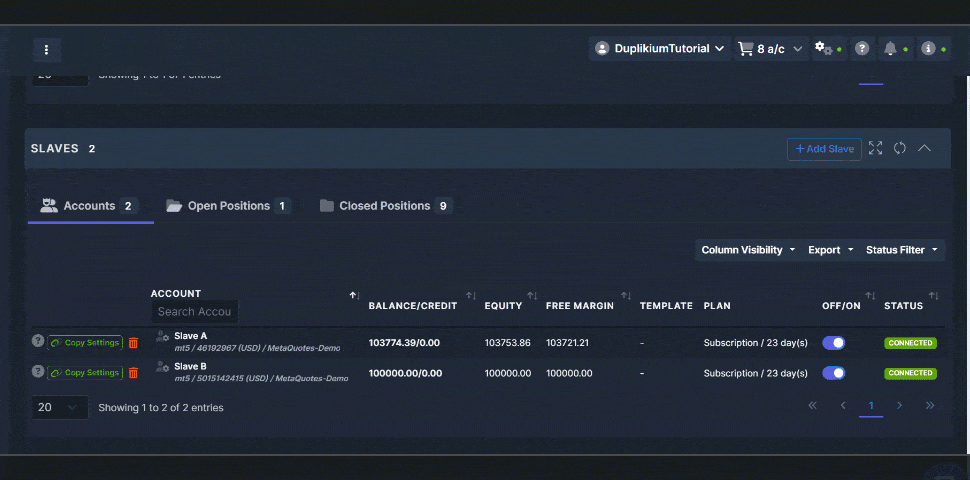Click the help question mark in header
The width and height of the screenshot is (970, 480).
click(x=861, y=49)
